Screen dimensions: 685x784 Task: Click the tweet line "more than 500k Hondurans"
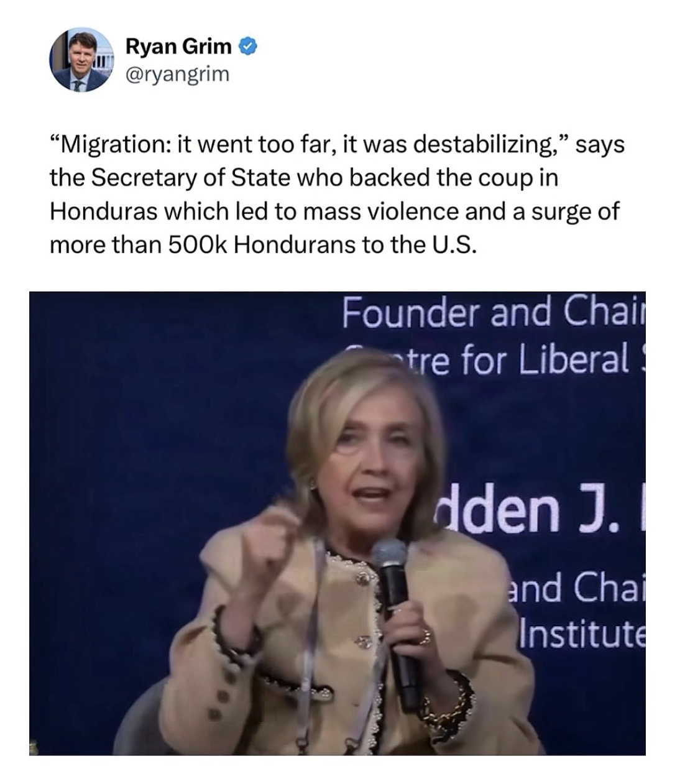click(x=264, y=244)
